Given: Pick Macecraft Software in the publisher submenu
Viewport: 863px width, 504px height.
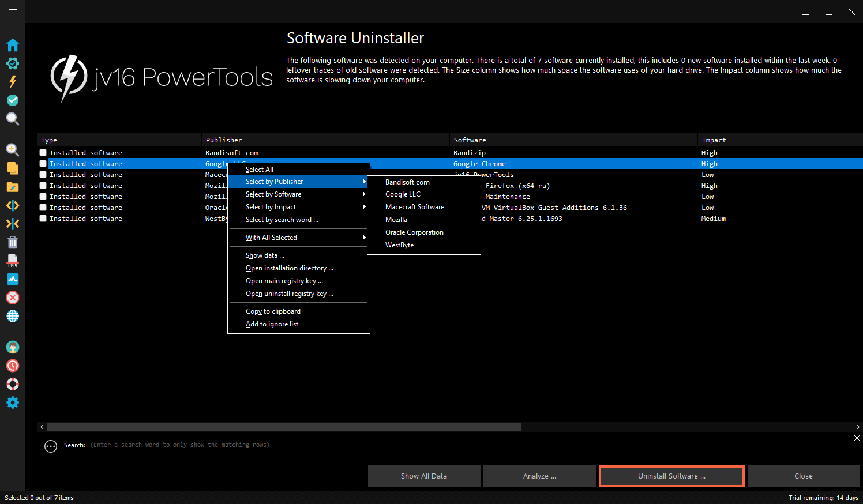Looking at the screenshot, I should (424, 207).
